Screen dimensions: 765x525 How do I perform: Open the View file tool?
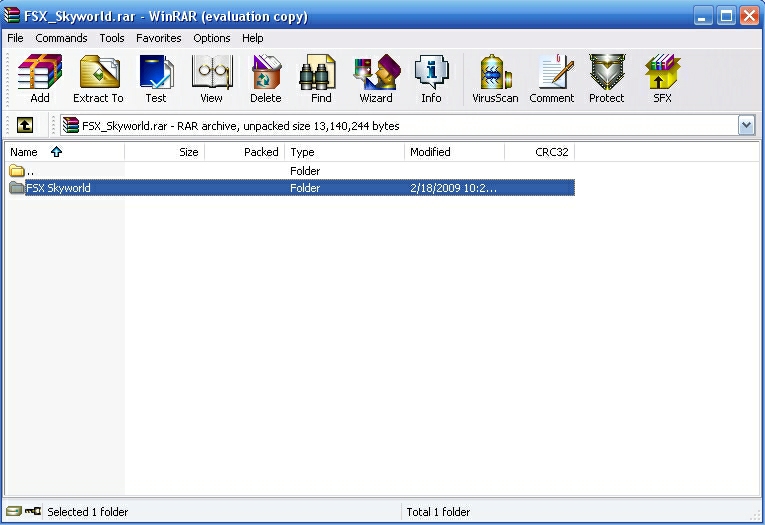coord(211,79)
